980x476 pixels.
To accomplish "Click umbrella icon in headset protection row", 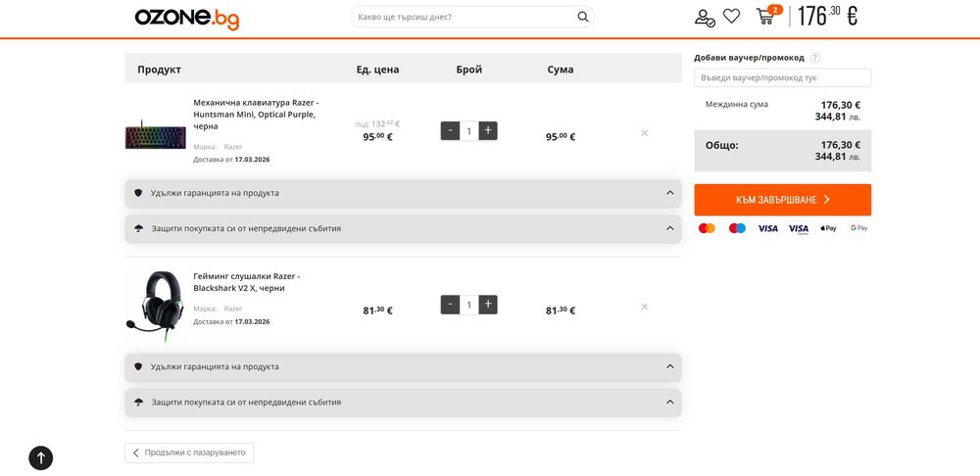I will point(139,403).
